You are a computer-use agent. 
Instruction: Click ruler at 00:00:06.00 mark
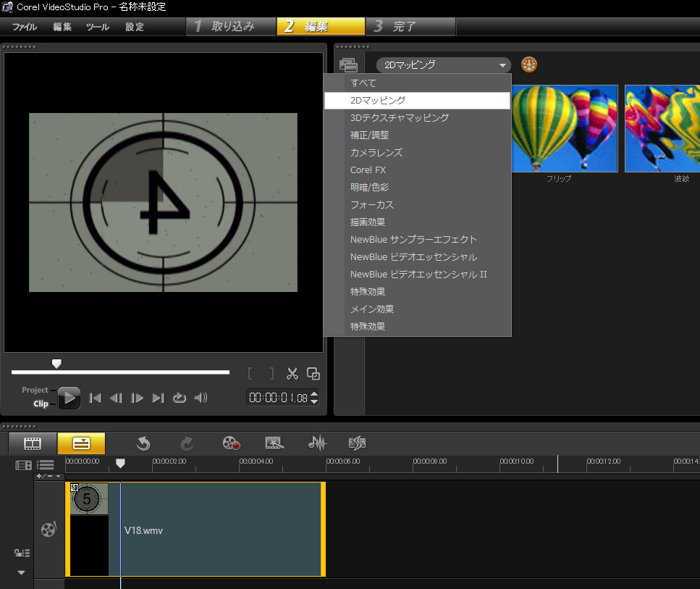click(343, 461)
